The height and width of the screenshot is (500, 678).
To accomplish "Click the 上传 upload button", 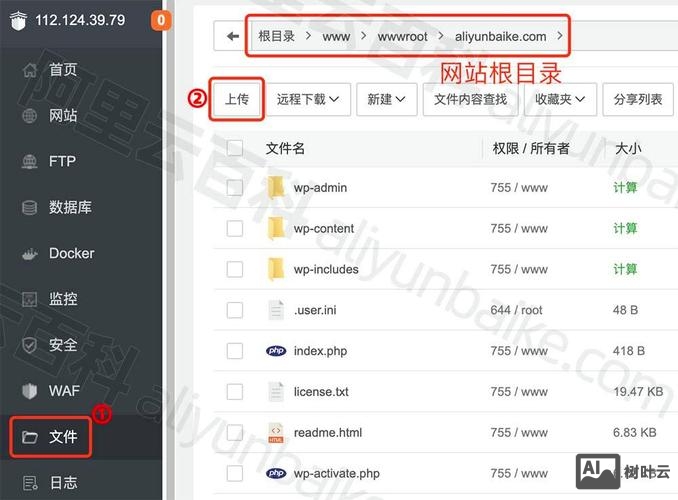I will tap(237, 99).
